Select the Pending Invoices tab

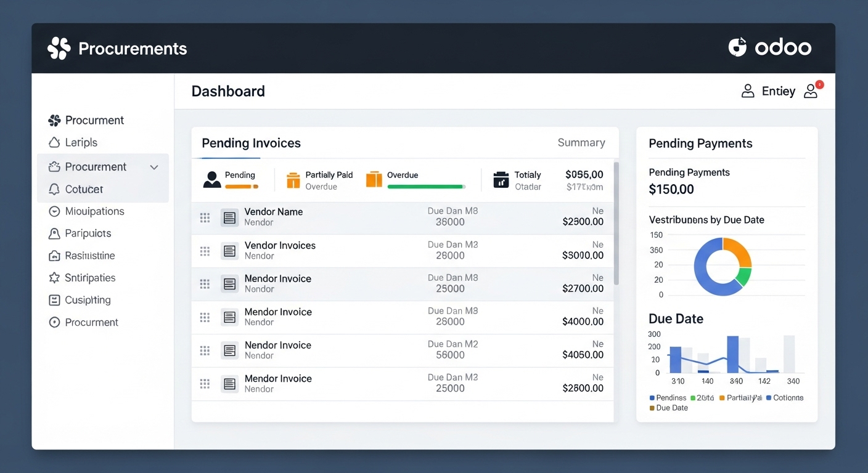pos(251,144)
